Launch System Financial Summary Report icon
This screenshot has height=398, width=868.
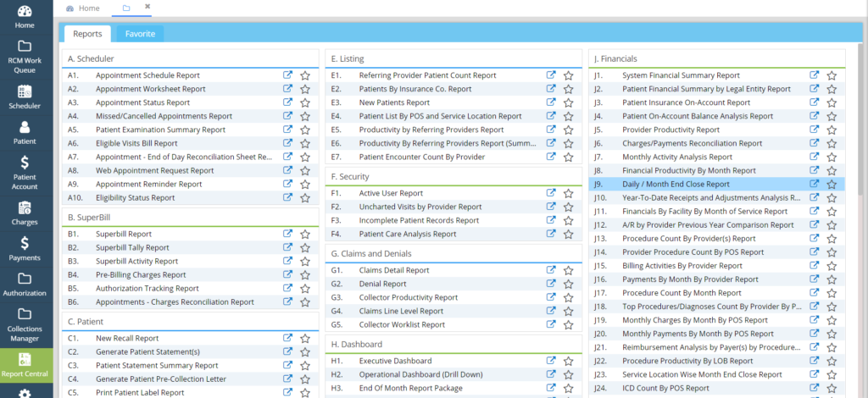point(815,75)
